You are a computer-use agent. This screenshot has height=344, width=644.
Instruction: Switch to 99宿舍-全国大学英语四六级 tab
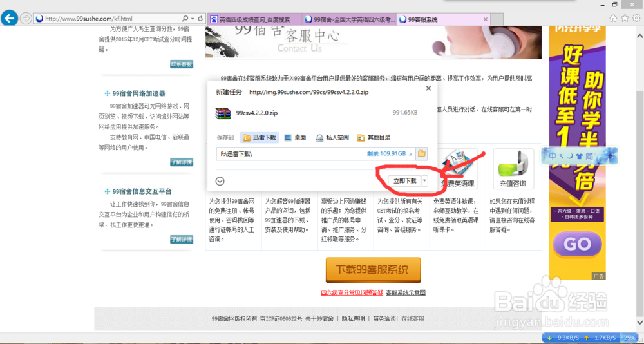click(350, 19)
